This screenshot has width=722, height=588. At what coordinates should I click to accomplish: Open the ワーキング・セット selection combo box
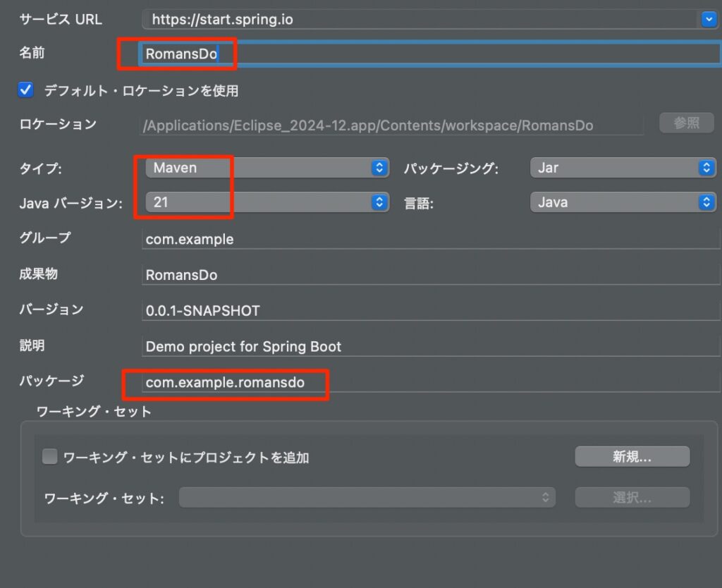(x=367, y=498)
